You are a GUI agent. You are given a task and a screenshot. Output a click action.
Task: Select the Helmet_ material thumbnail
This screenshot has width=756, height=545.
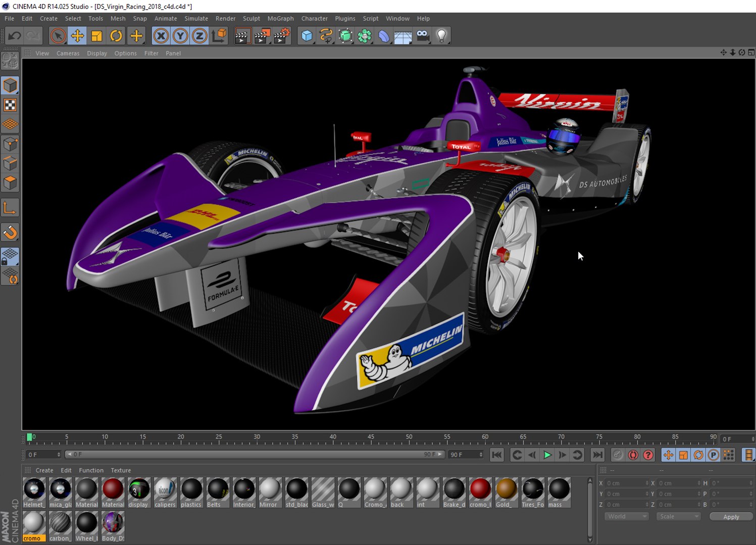[x=34, y=493]
